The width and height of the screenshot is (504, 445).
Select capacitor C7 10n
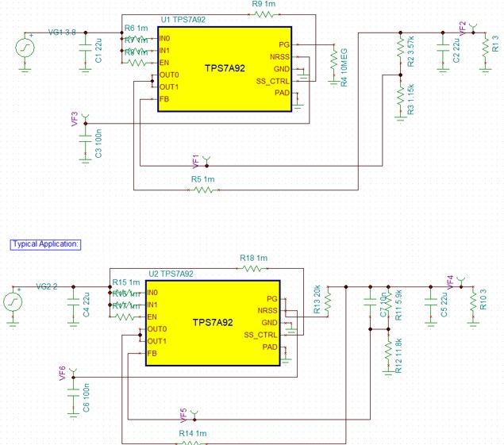pyautogui.click(x=371, y=304)
